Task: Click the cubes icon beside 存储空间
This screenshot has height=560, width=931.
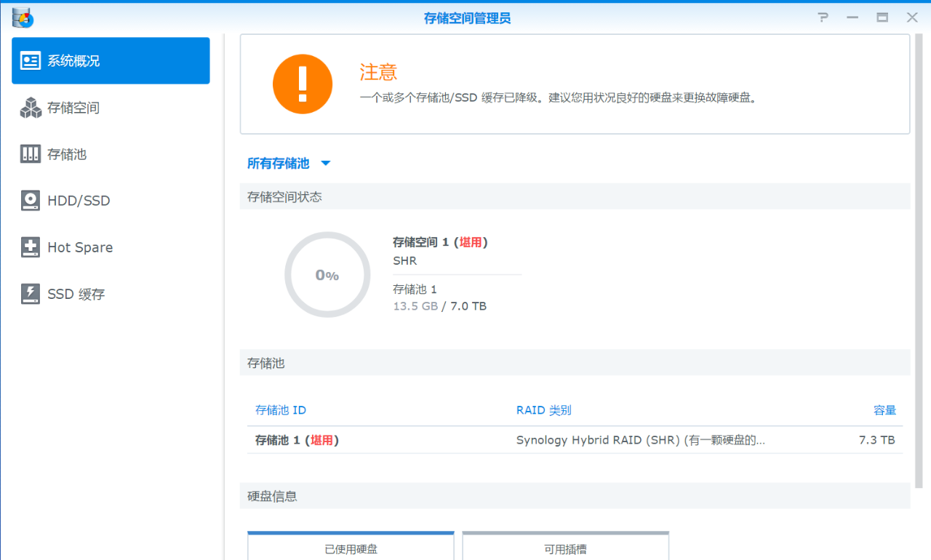Action: 31,108
